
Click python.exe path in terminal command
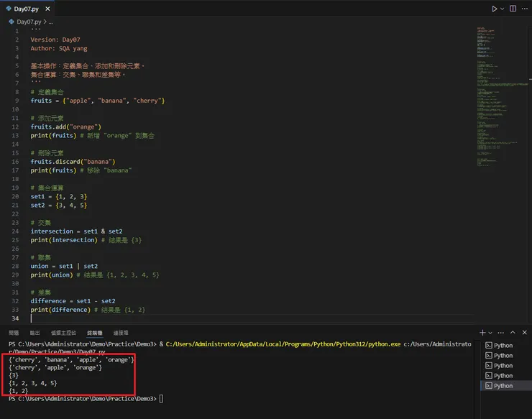point(283,344)
